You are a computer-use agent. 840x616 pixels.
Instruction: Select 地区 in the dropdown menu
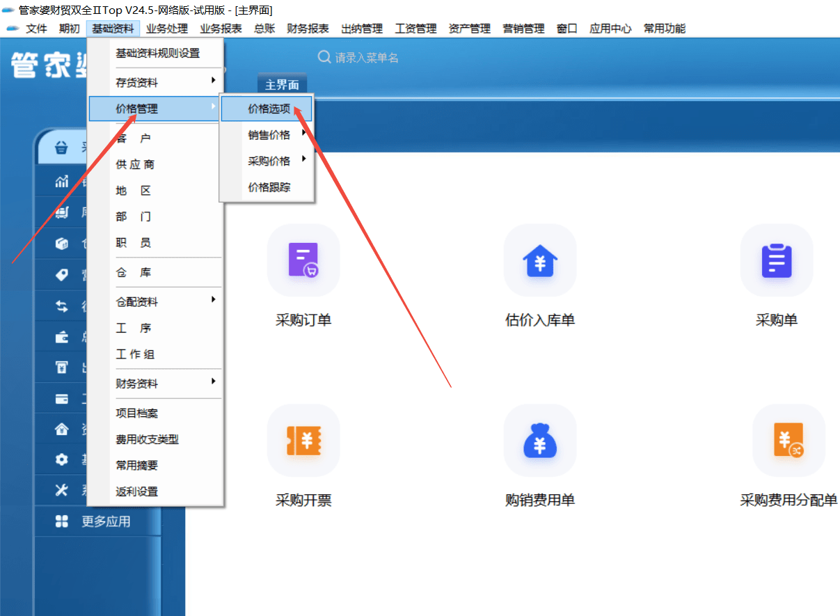(155, 191)
